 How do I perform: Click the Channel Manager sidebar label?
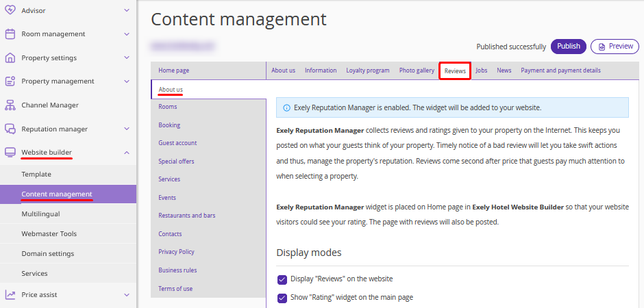[x=50, y=105]
